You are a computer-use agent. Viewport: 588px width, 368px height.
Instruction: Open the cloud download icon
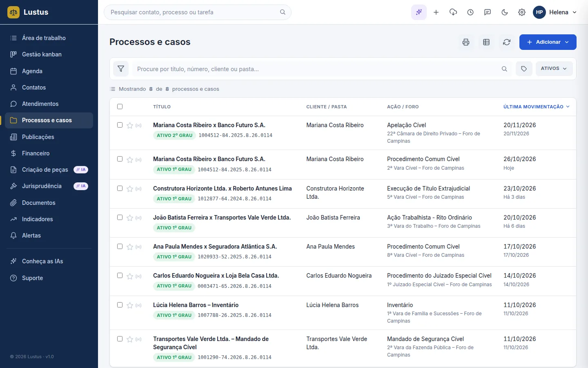pyautogui.click(x=453, y=12)
